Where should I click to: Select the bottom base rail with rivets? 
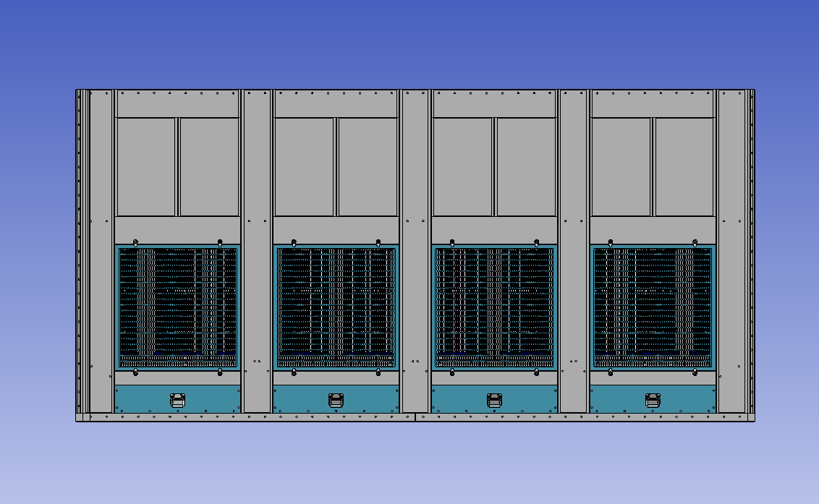pyautogui.click(x=415, y=417)
